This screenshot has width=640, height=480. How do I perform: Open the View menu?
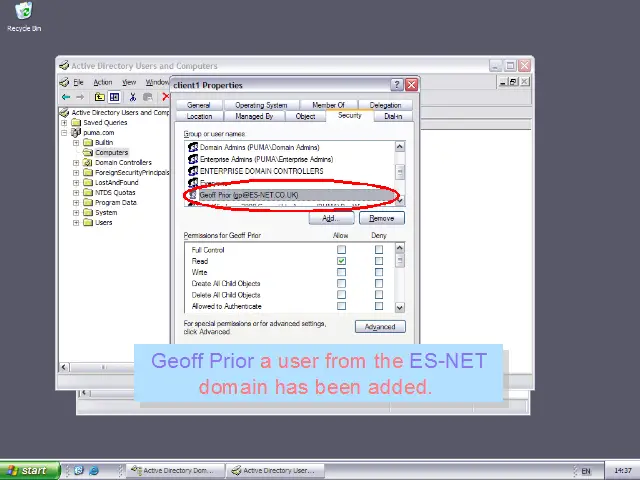click(129, 82)
